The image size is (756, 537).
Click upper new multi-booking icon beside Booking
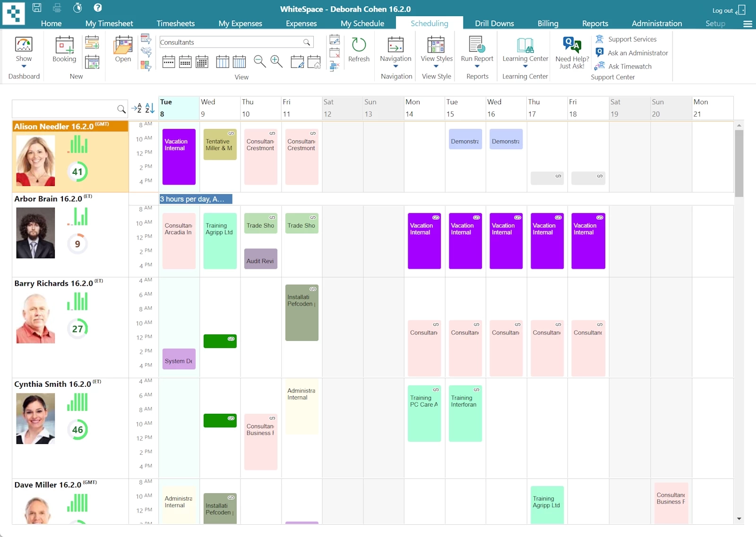point(92,43)
